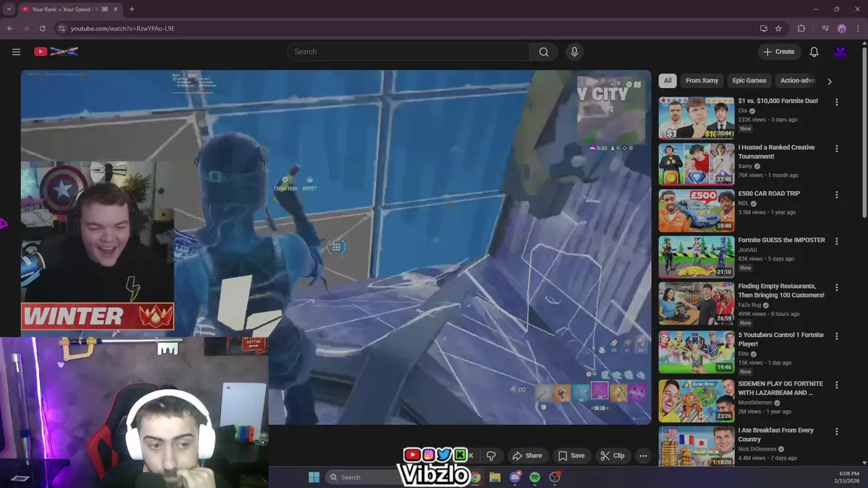Open 'I Ate Breakfast From Every Country' title

click(776, 434)
